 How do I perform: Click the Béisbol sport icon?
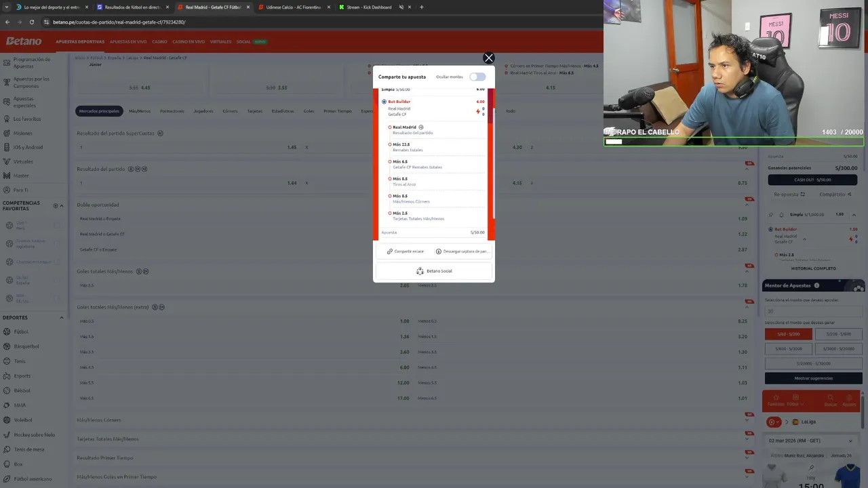[6, 390]
